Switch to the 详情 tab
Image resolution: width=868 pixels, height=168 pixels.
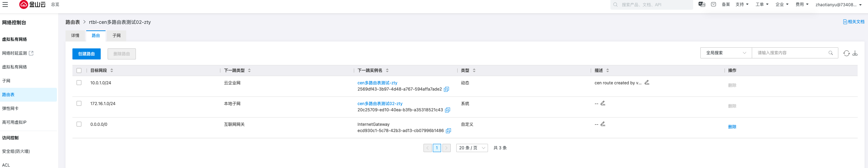click(75, 36)
